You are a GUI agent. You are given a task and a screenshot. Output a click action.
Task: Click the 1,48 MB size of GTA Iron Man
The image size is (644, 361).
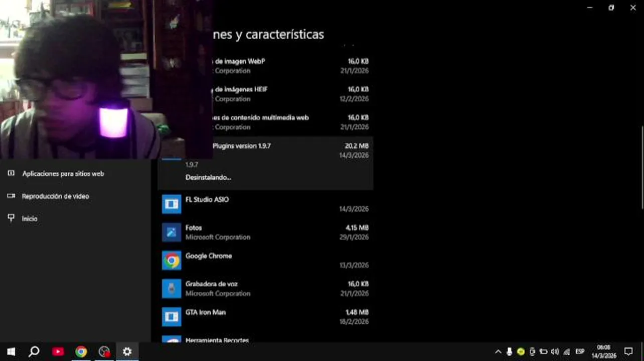tap(357, 312)
